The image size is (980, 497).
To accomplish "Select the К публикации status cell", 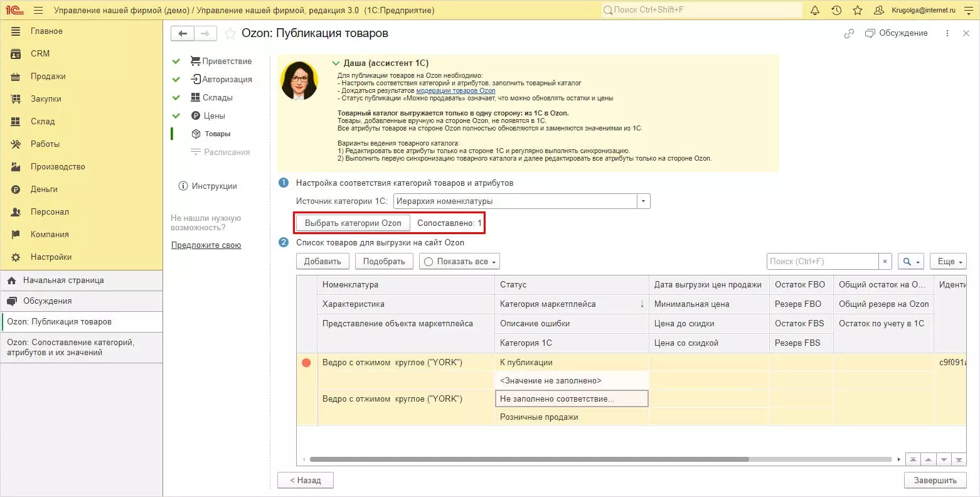I will pyautogui.click(x=572, y=363).
